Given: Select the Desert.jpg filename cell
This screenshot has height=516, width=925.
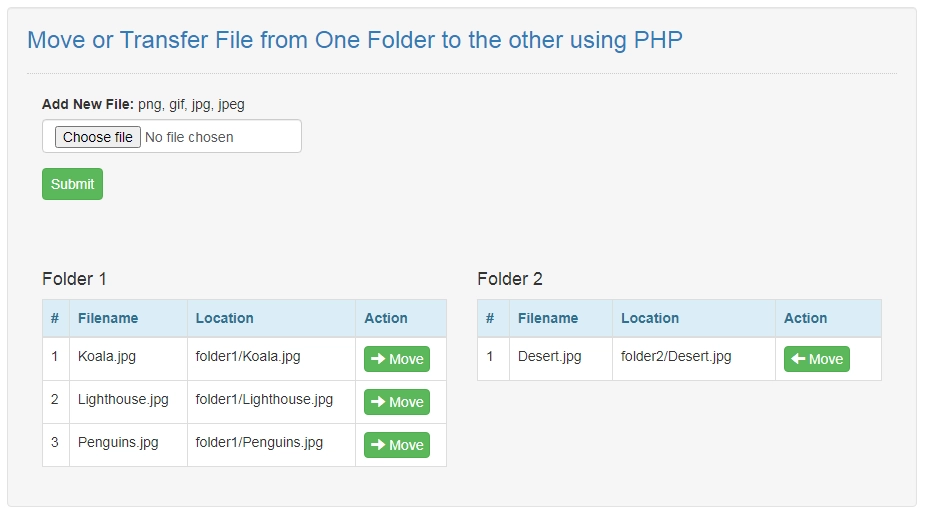Looking at the screenshot, I should click(549, 356).
